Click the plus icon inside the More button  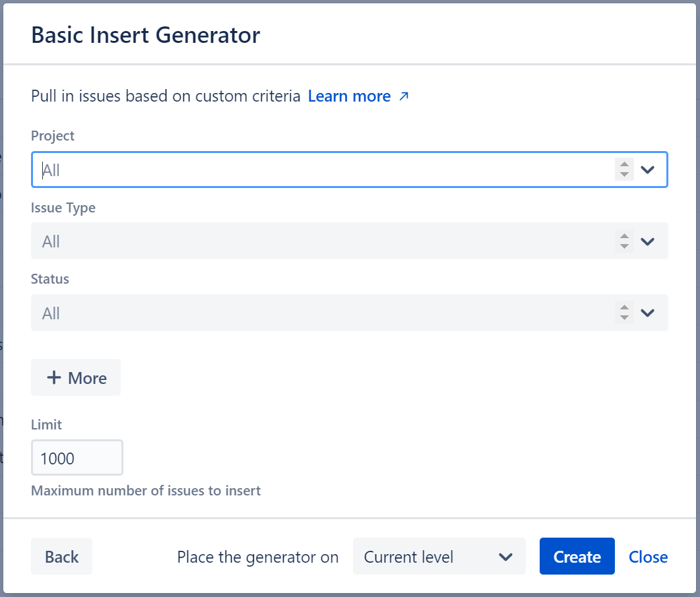point(53,377)
